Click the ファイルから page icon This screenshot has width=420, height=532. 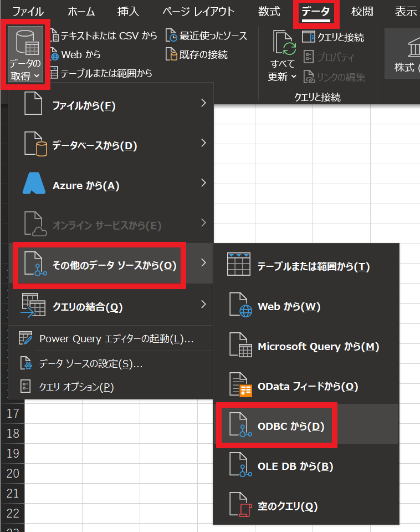click(33, 104)
